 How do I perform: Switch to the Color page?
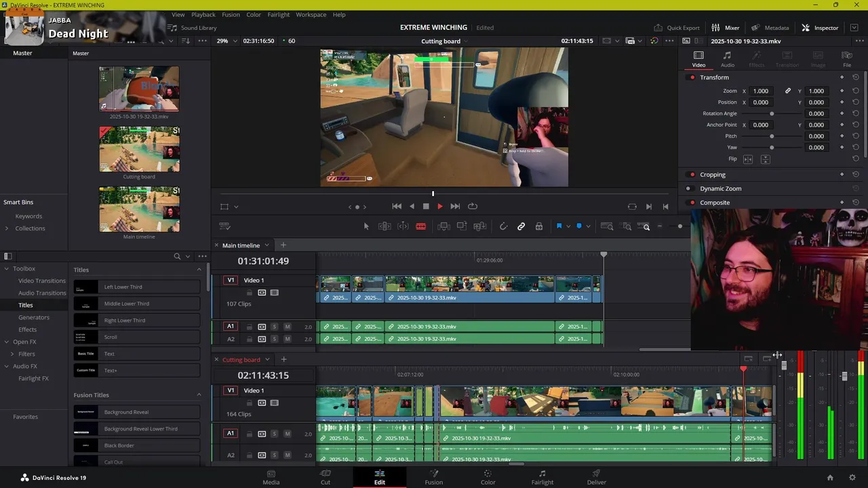(488, 477)
